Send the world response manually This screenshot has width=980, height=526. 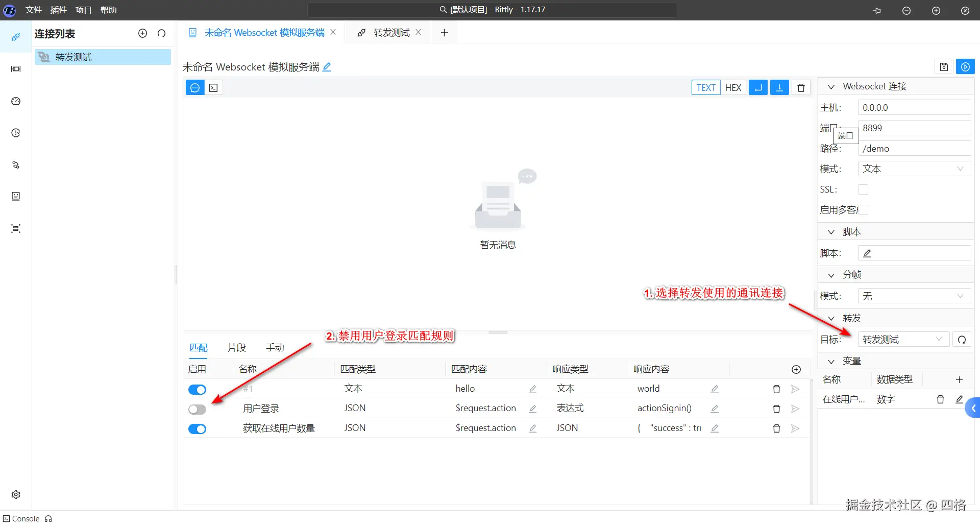pyautogui.click(x=795, y=389)
